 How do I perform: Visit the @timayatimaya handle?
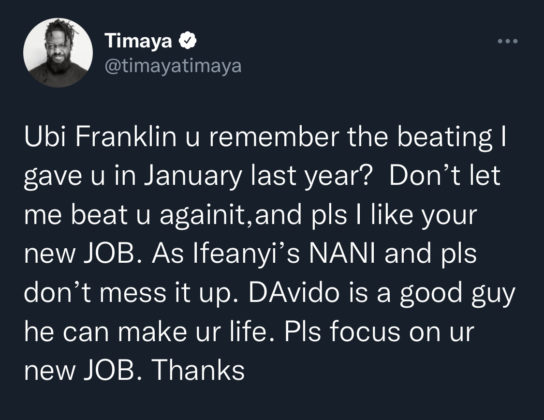(173, 66)
